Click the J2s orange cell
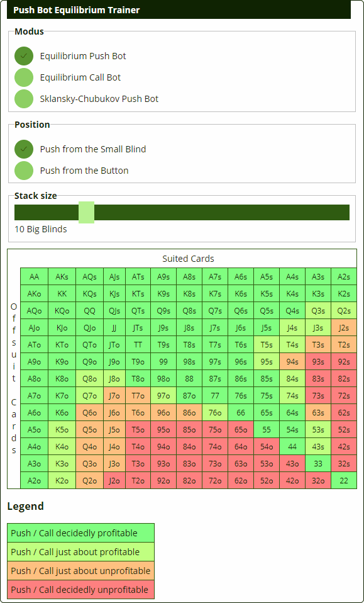The image size is (364, 603). click(x=344, y=328)
